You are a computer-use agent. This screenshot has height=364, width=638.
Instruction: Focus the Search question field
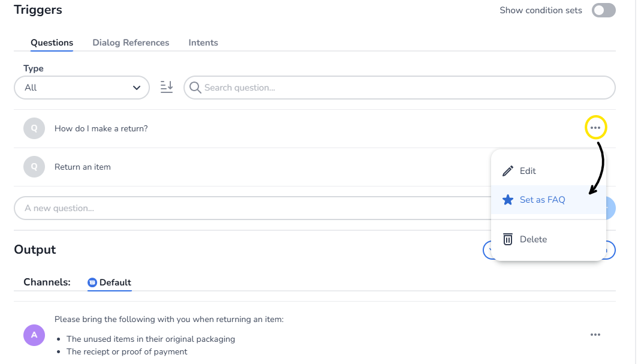(x=402, y=88)
